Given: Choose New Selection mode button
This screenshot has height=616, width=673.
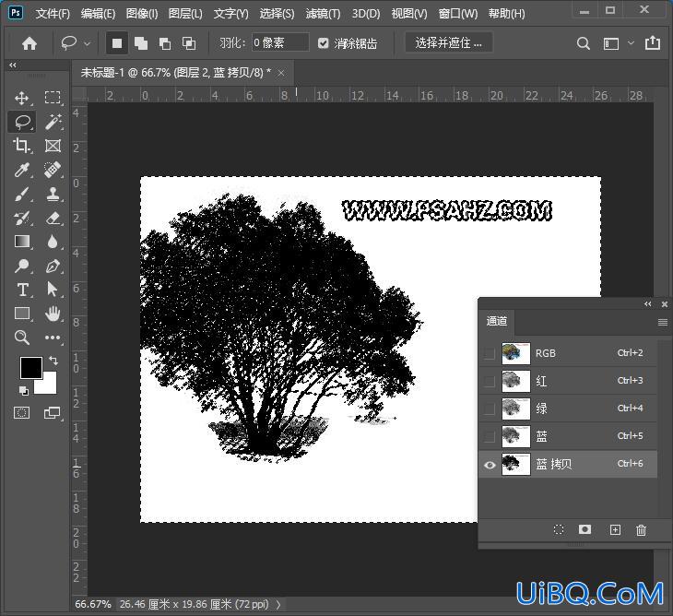Looking at the screenshot, I should coord(117,43).
